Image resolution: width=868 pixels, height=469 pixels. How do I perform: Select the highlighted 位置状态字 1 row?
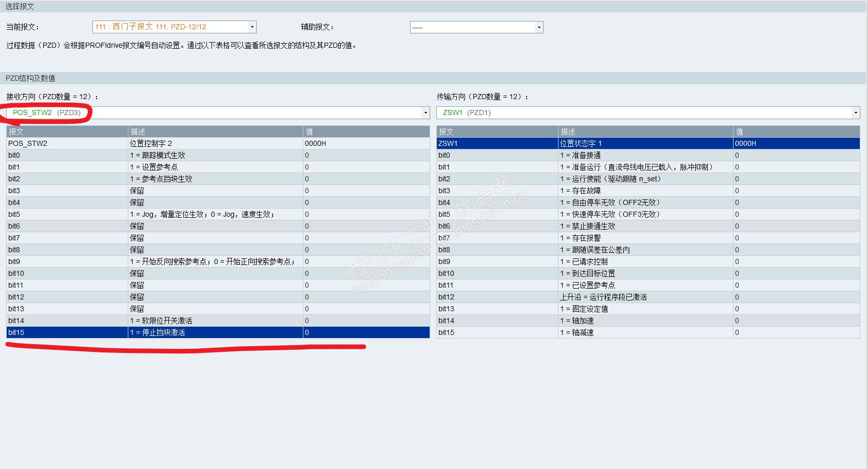648,143
